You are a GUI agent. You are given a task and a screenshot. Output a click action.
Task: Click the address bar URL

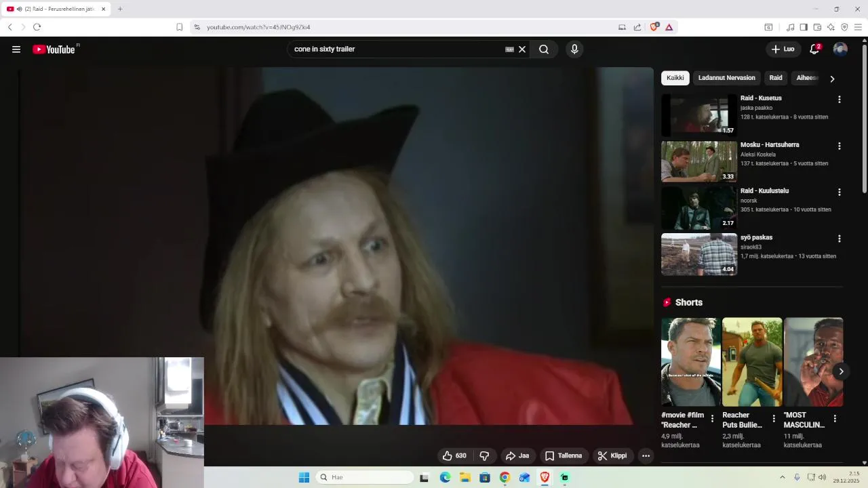pos(258,27)
